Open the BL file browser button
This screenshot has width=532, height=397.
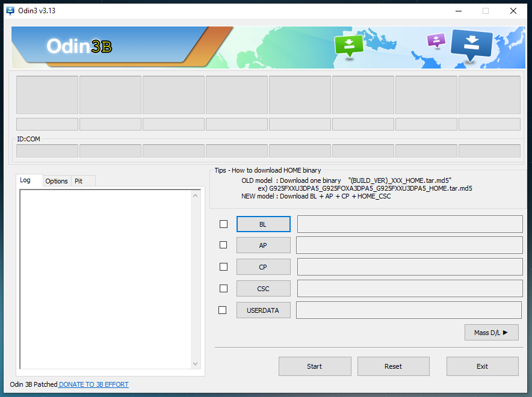pyautogui.click(x=263, y=224)
